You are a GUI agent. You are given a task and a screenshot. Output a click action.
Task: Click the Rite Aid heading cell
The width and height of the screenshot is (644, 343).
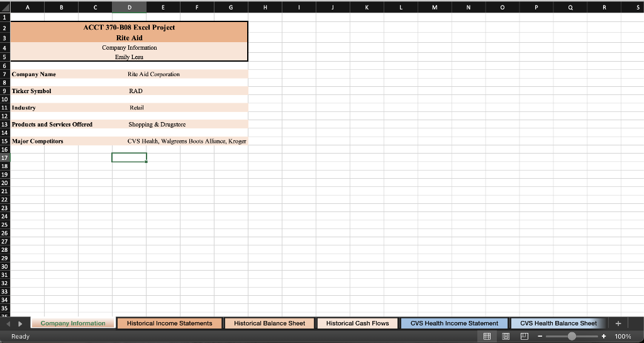[x=129, y=38]
